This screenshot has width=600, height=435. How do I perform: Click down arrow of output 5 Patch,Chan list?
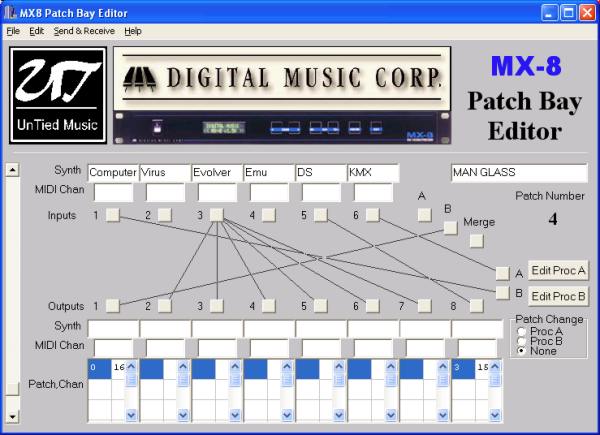tap(339, 414)
